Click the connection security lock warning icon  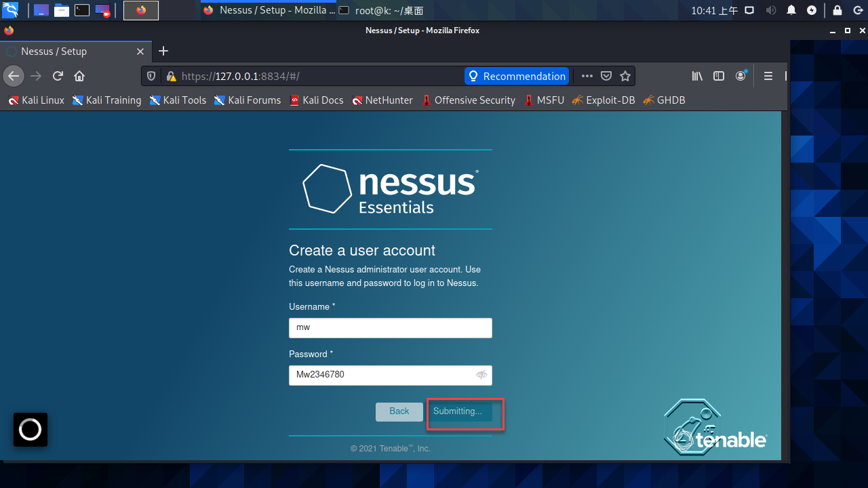pyautogui.click(x=171, y=76)
